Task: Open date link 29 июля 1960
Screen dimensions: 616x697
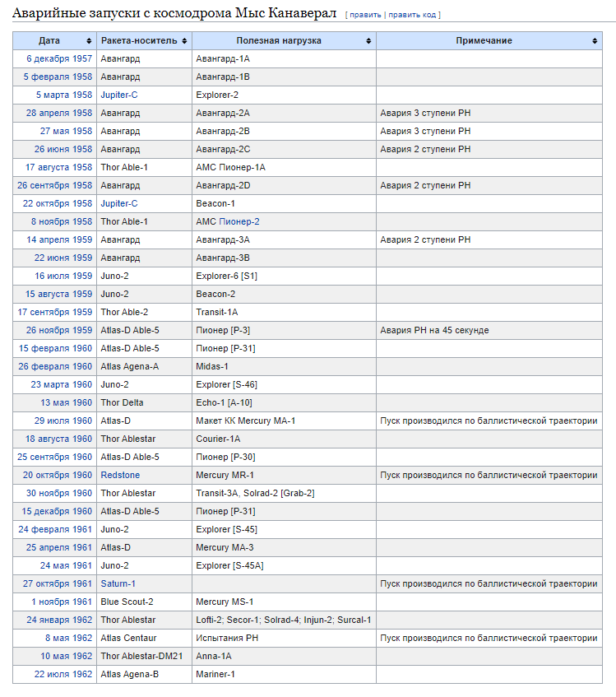Action: tap(63, 421)
